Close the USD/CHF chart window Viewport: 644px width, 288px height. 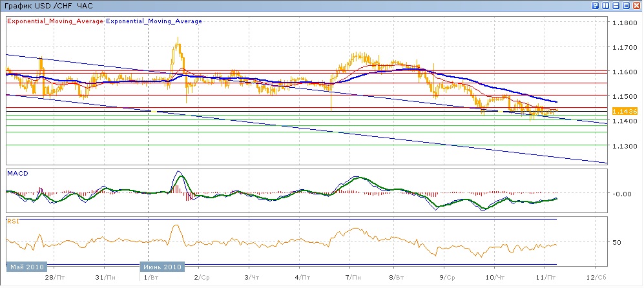(637, 6)
